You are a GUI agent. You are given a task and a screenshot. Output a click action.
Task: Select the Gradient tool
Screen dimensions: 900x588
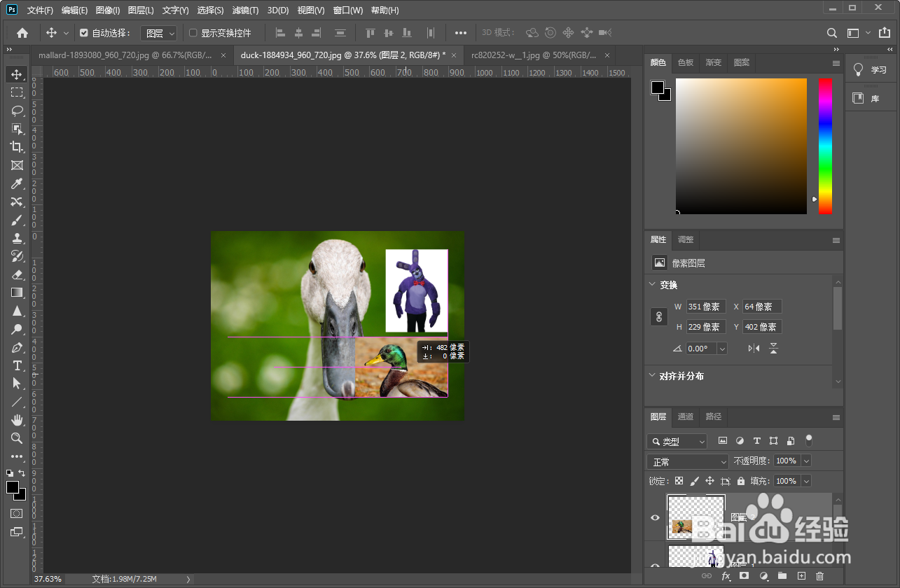(17, 293)
